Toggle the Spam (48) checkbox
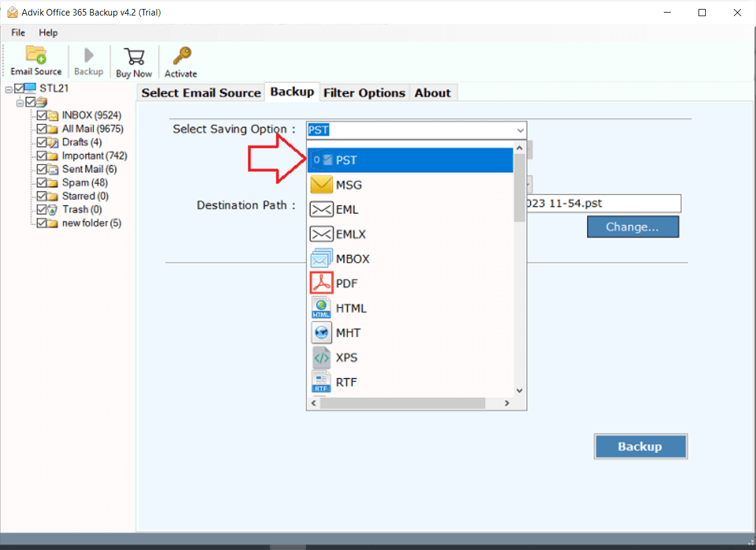 point(42,183)
